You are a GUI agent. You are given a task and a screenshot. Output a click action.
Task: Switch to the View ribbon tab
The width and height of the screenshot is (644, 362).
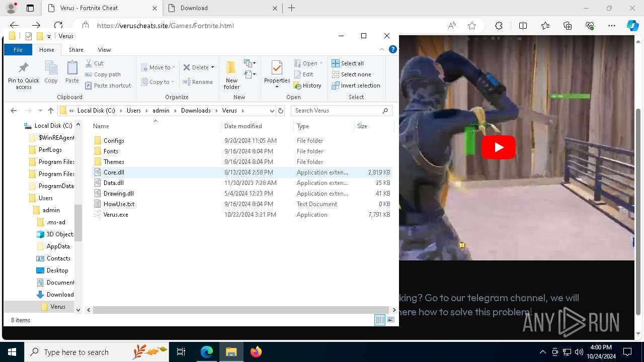[104, 50]
